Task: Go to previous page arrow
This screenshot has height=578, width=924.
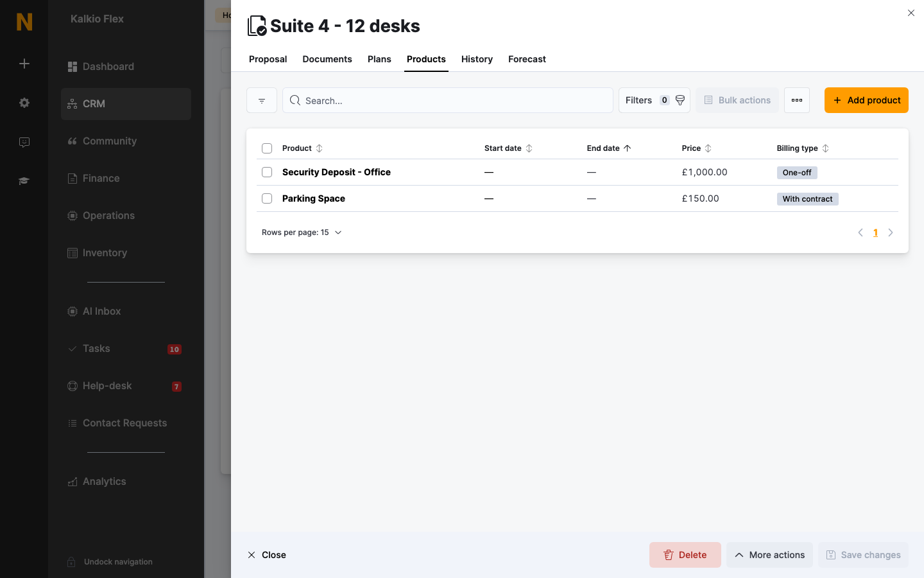Action: click(x=860, y=232)
